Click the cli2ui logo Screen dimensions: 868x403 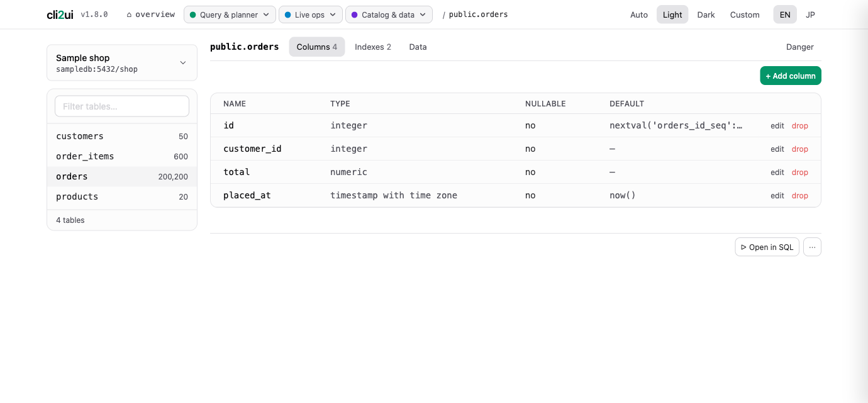click(60, 14)
